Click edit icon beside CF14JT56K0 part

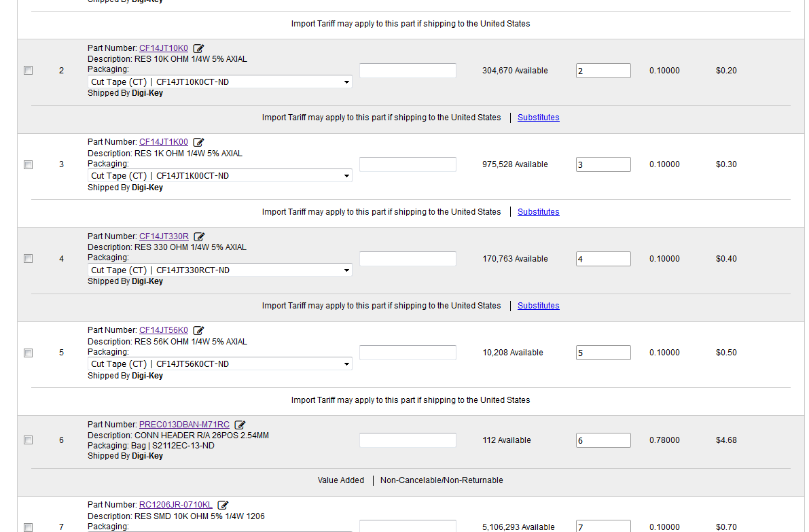[198, 331]
